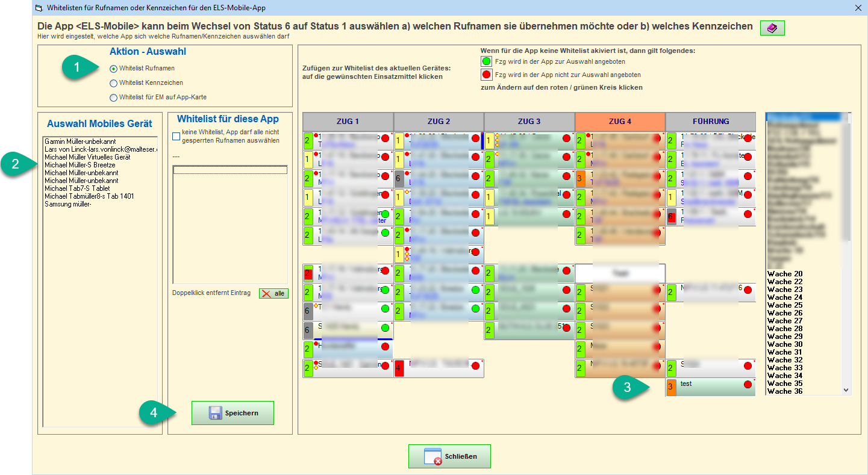Screen dimensions: 868x475
Task: Select 'Whitelist für EM auf App-Karte' option
Action: [x=113, y=98]
